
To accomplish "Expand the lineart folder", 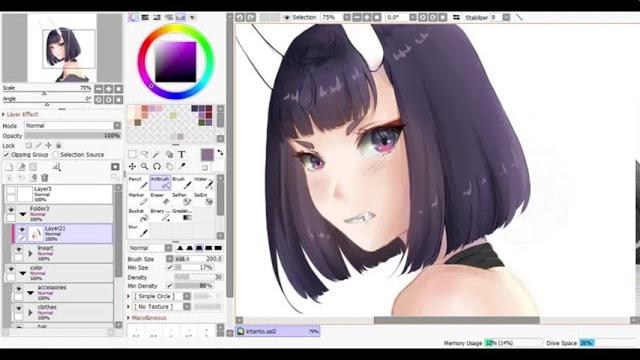I will pos(31,253).
